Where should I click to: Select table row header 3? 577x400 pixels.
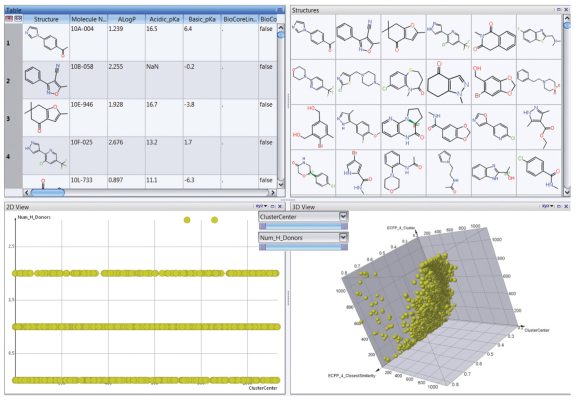[14, 118]
